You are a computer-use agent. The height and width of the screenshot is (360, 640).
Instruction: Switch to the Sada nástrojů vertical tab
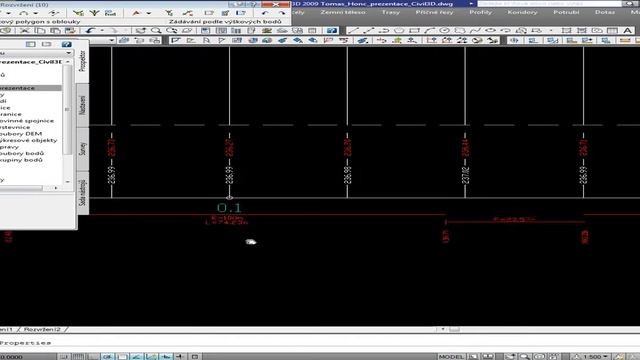click(x=82, y=193)
